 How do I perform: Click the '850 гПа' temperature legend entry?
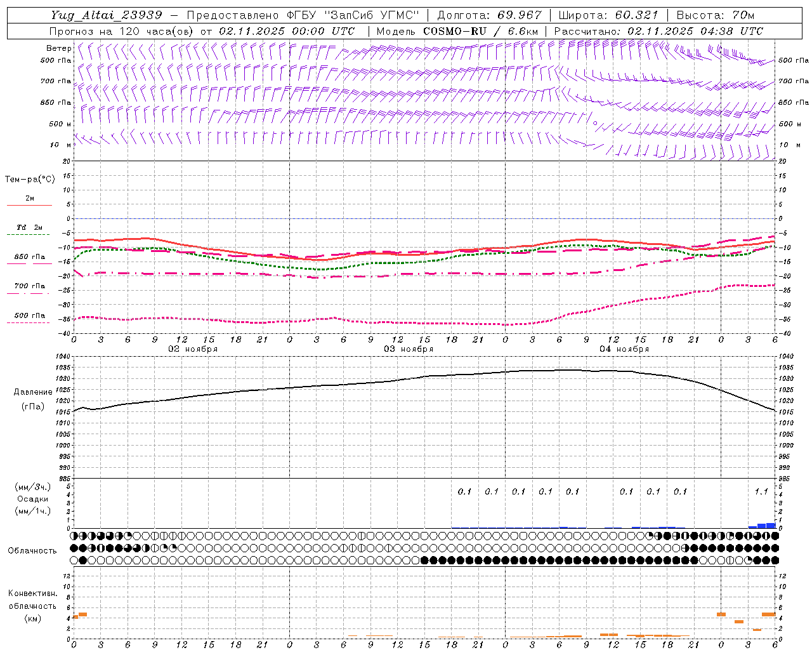point(30,257)
